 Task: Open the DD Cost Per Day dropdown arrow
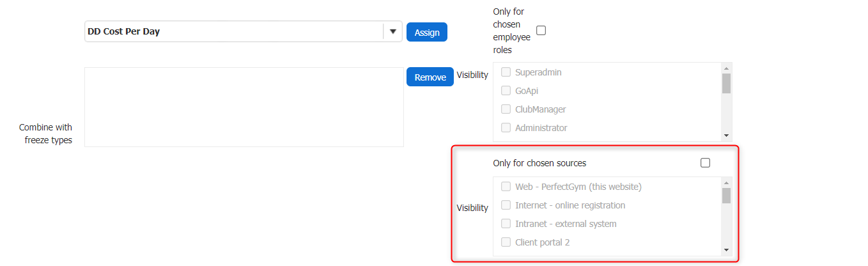[x=392, y=31]
